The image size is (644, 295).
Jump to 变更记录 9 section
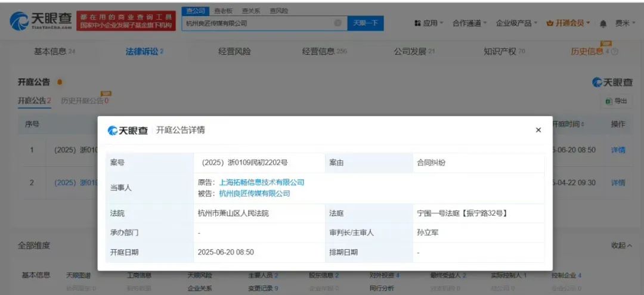click(263, 288)
